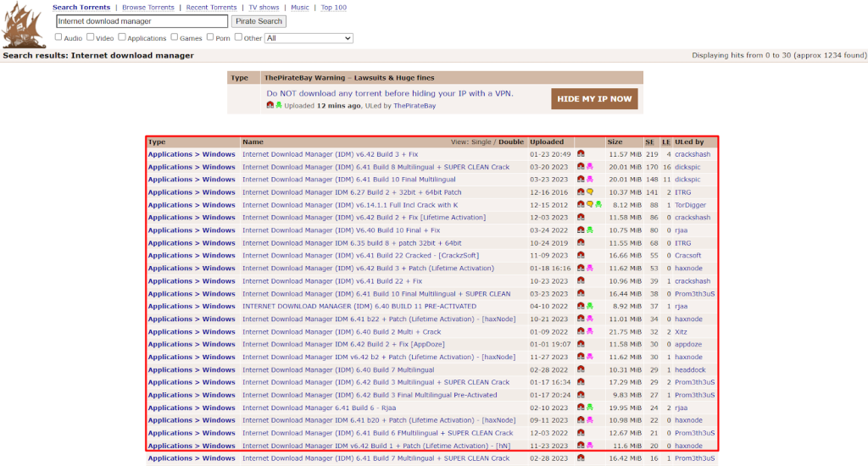
Task: Open the Top 100 list
Action: point(334,8)
